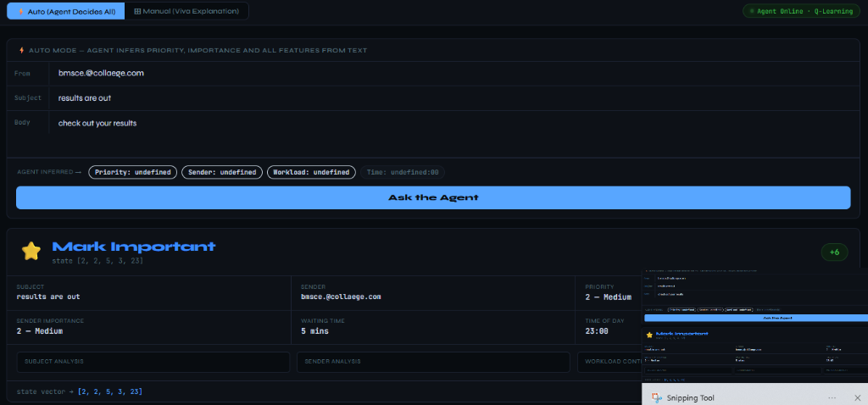Image resolution: width=868 pixels, height=405 pixels.
Task: Click the Priority: undefined chip
Action: click(x=133, y=172)
